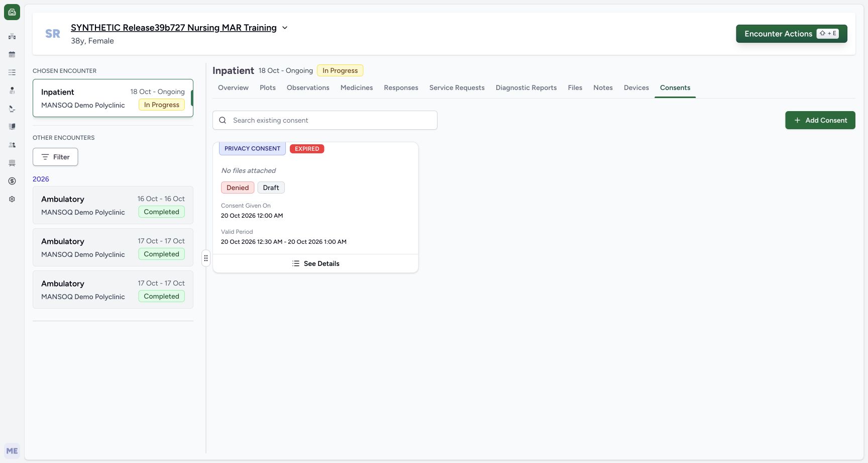Open the microscope lab sidebar icon
The height and width of the screenshot is (463, 868).
12,109
